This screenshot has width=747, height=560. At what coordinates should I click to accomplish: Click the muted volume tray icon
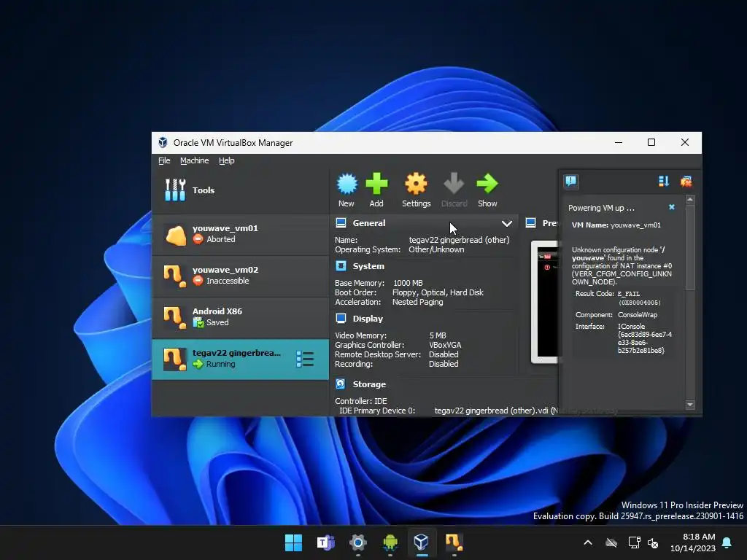point(653,542)
